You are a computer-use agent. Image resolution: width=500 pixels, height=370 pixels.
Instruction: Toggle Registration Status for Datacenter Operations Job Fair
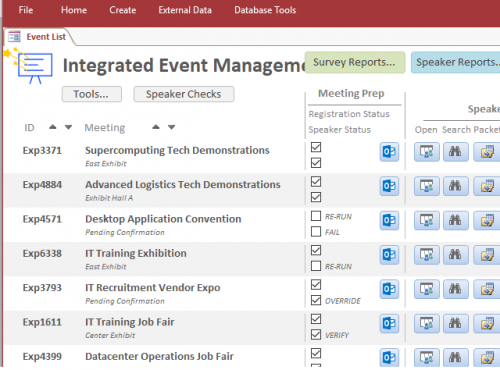coord(316,353)
